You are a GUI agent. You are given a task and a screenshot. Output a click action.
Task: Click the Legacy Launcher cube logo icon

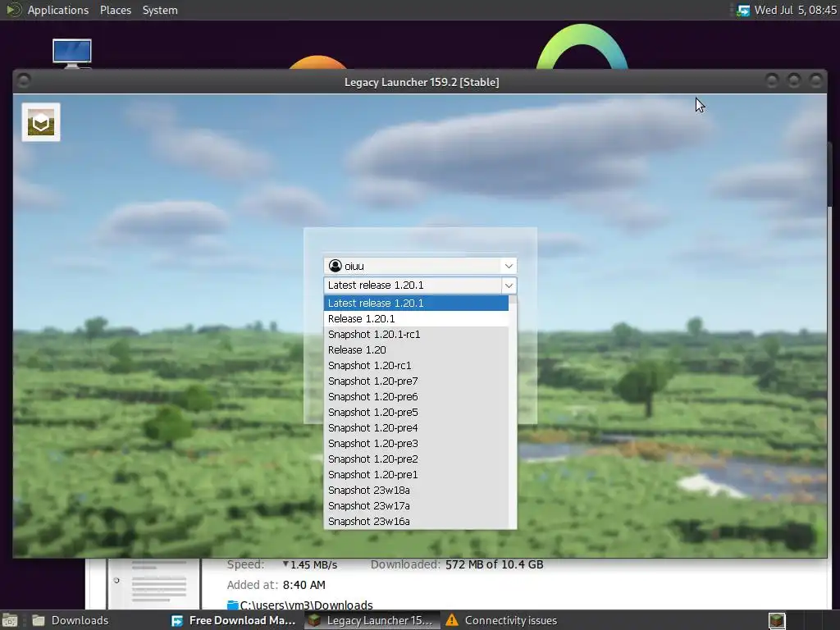[x=41, y=123]
